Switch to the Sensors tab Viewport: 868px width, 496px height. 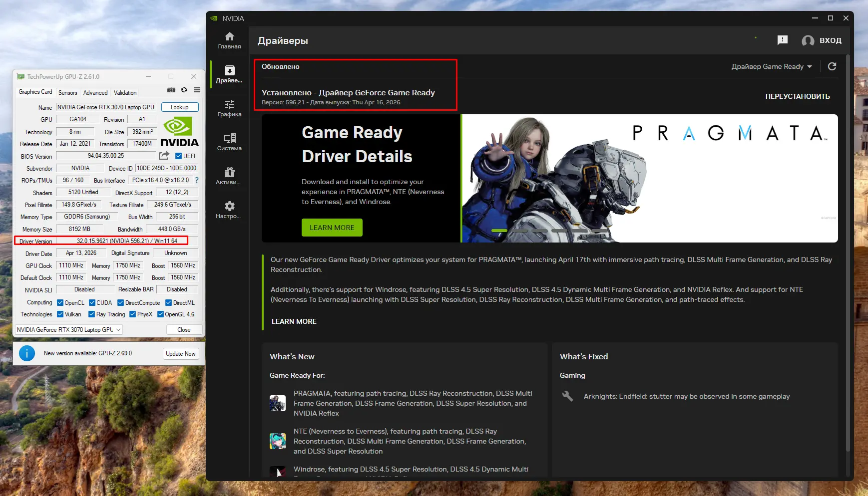67,93
